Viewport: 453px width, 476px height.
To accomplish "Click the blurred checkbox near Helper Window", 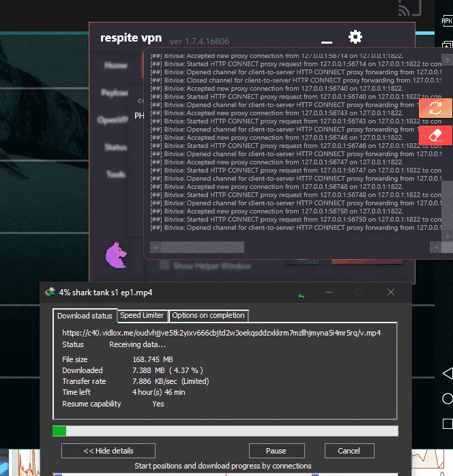I will [x=164, y=265].
